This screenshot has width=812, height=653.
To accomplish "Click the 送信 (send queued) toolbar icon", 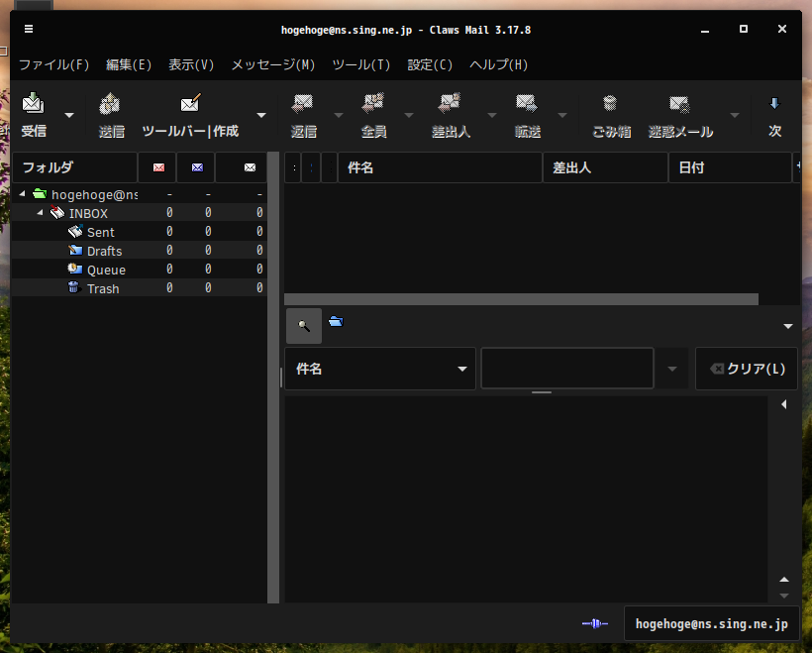I will [x=110, y=103].
